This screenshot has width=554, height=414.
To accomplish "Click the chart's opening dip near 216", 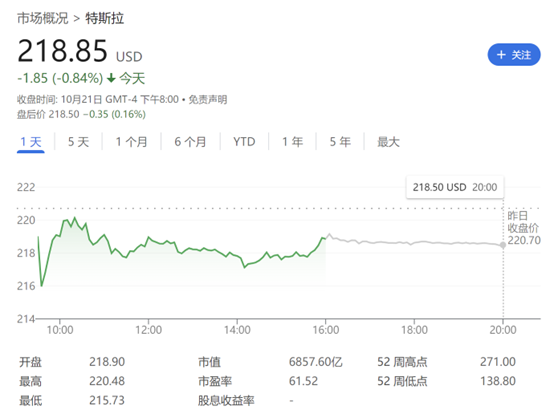I will [x=42, y=285].
